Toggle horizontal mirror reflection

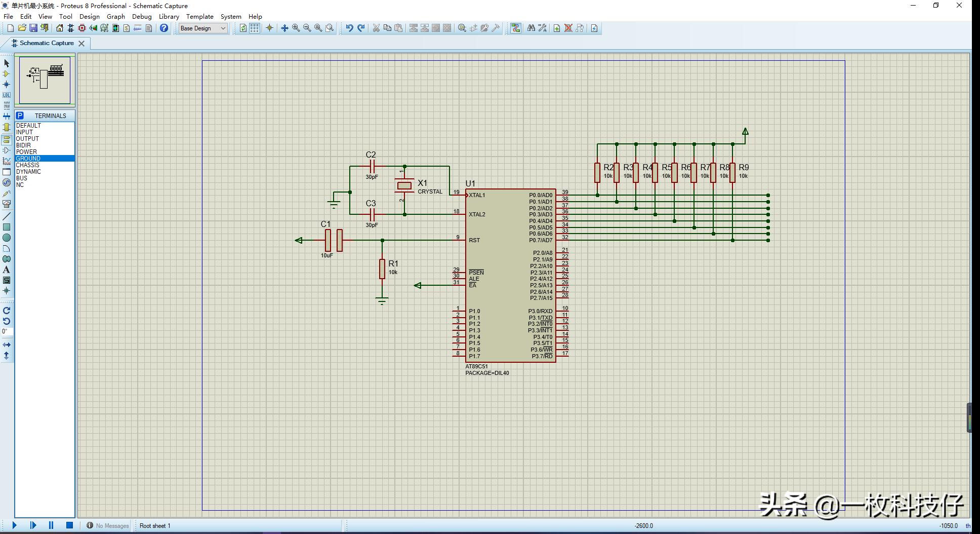click(x=7, y=345)
